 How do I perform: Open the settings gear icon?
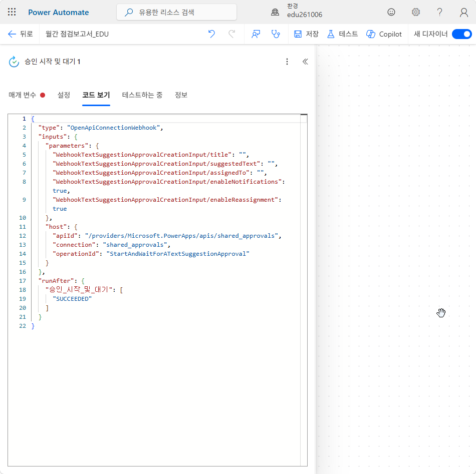(x=415, y=12)
